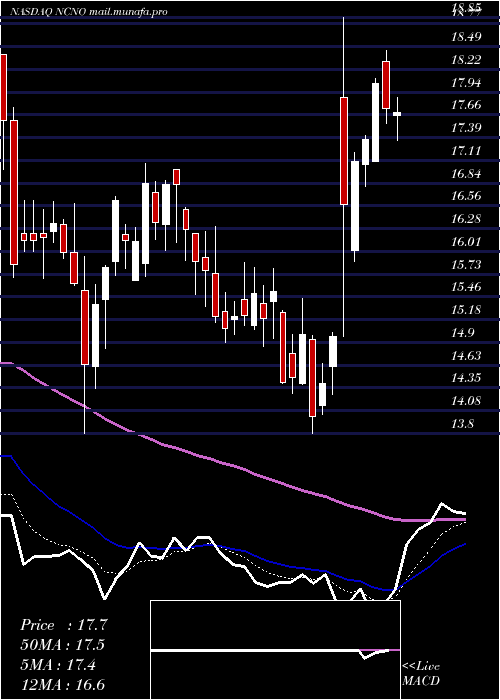Image resolution: width=500 pixels, height=700 pixels.
Task: Click the 17.39 price axis label
Action: [x=466, y=128]
